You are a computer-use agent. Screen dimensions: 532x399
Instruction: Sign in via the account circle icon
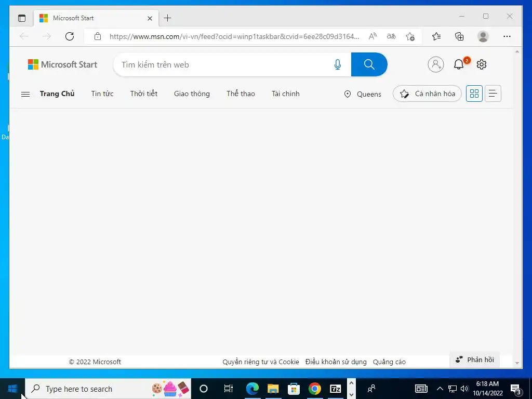coord(436,64)
